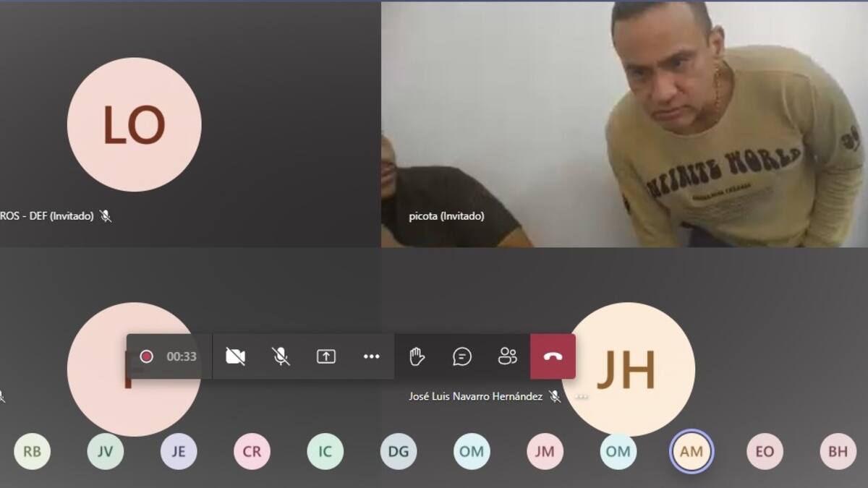Screen dimensions: 868x488
Task: Open the meeting chat panel
Action: 462,356
